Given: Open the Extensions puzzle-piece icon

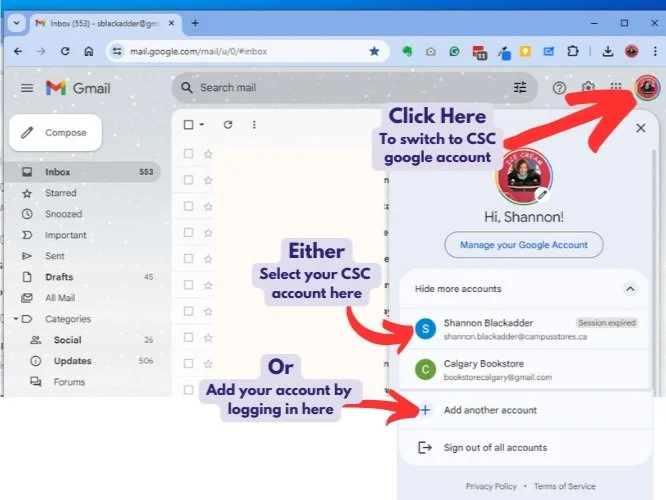Looking at the screenshot, I should (x=573, y=51).
